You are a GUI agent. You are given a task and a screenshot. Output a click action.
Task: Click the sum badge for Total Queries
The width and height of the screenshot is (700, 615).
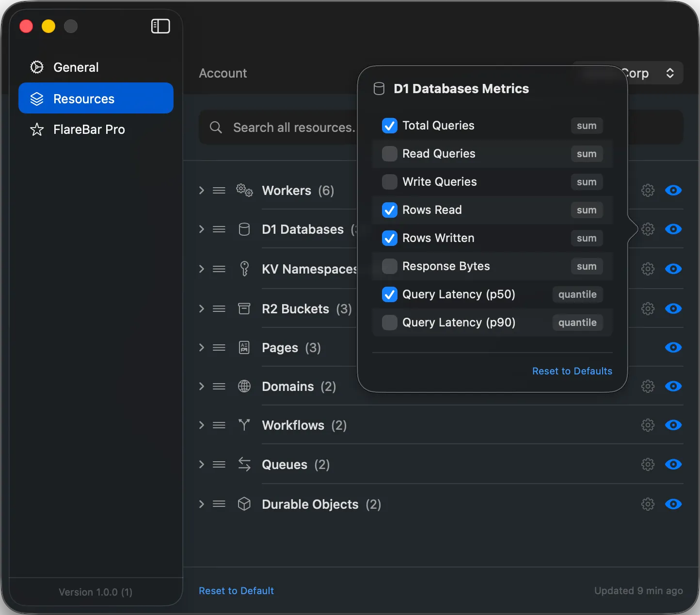coord(587,126)
